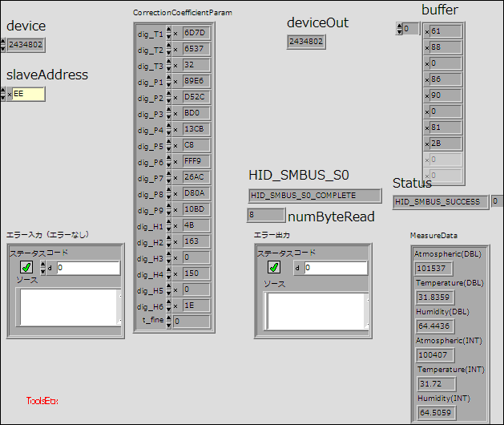The width and height of the screenshot is (504, 425).
Task: Click the dig_P5 stepper arrows
Action: click(169, 145)
